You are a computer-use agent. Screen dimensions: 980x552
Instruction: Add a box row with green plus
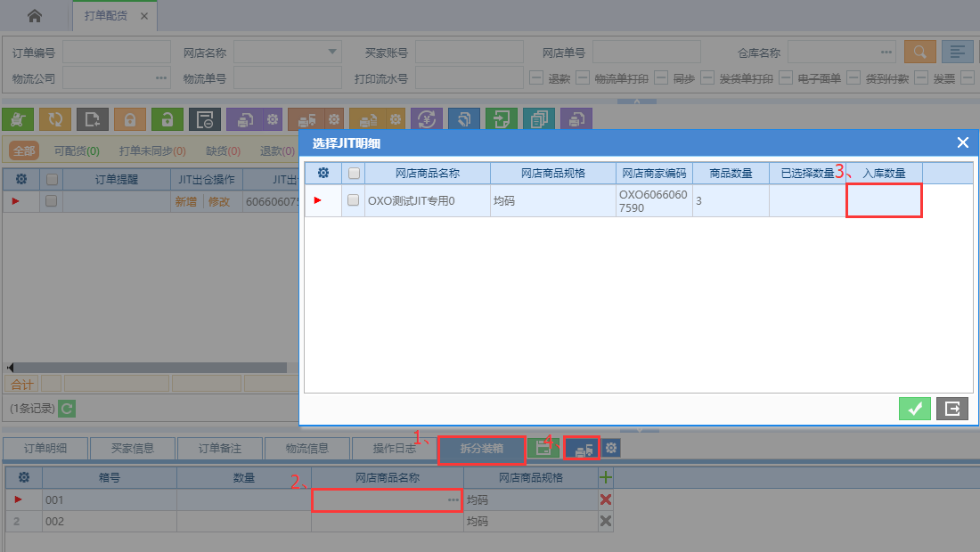606,478
